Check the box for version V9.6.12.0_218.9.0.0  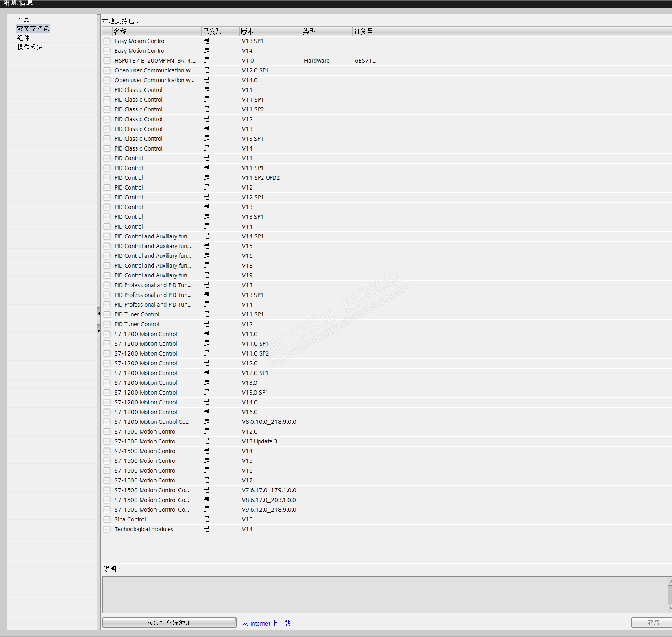pos(107,510)
